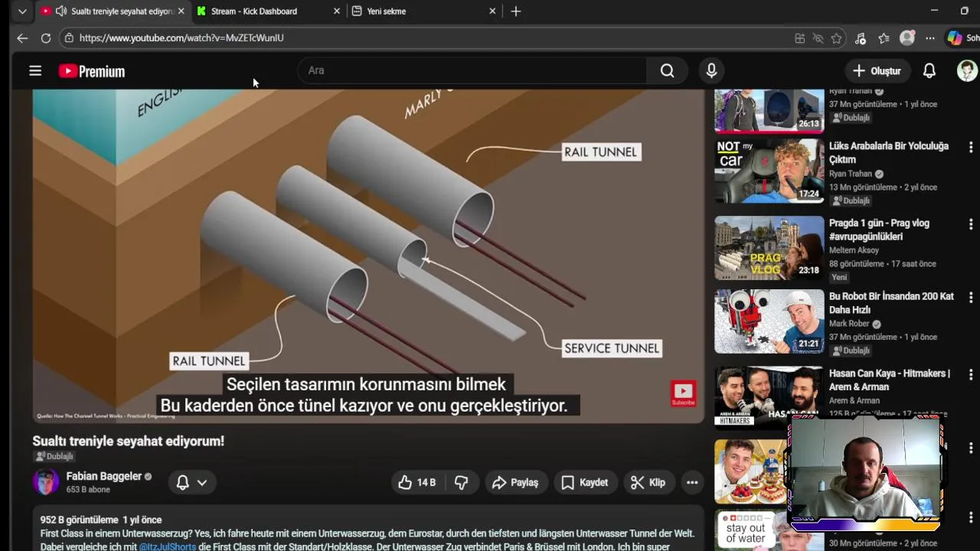
Task: Open the tab search chevron dropdown
Action: (22, 11)
